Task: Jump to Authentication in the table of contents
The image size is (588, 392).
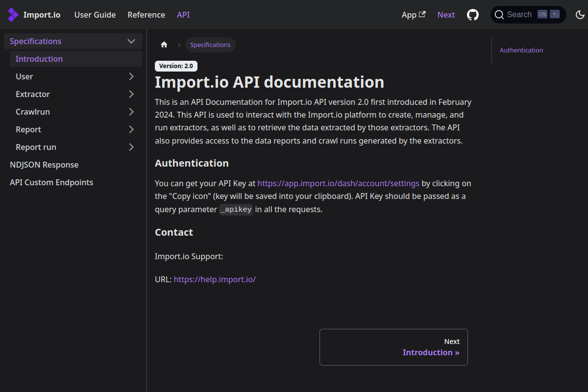Action: [521, 50]
